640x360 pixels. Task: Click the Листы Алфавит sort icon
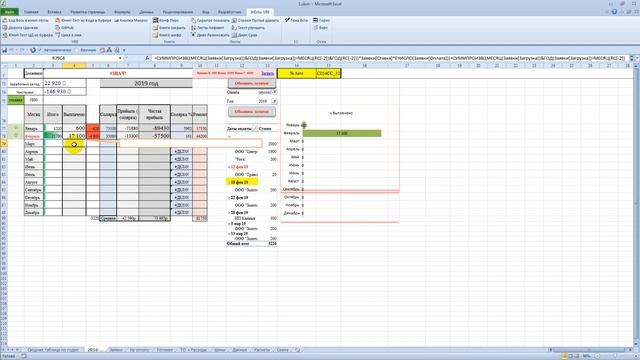click(x=193, y=28)
